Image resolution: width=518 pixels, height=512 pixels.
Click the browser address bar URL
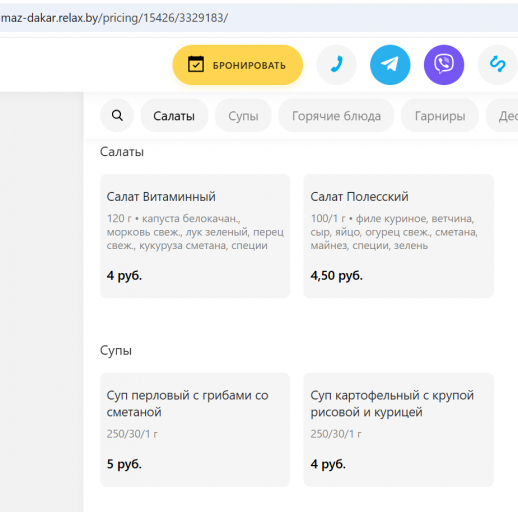pos(114,18)
